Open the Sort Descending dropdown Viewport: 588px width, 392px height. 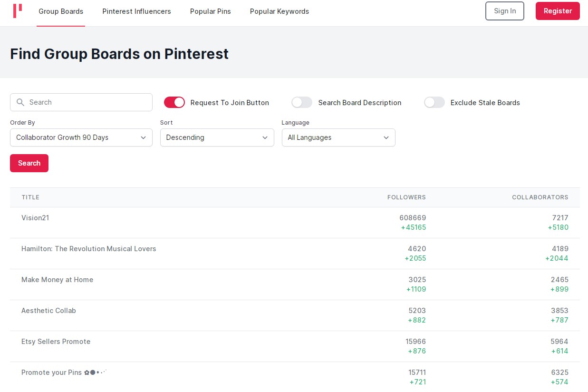click(217, 137)
